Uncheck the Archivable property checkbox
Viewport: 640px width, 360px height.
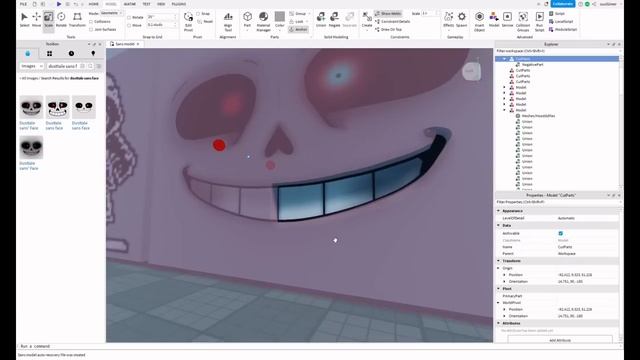click(x=560, y=233)
